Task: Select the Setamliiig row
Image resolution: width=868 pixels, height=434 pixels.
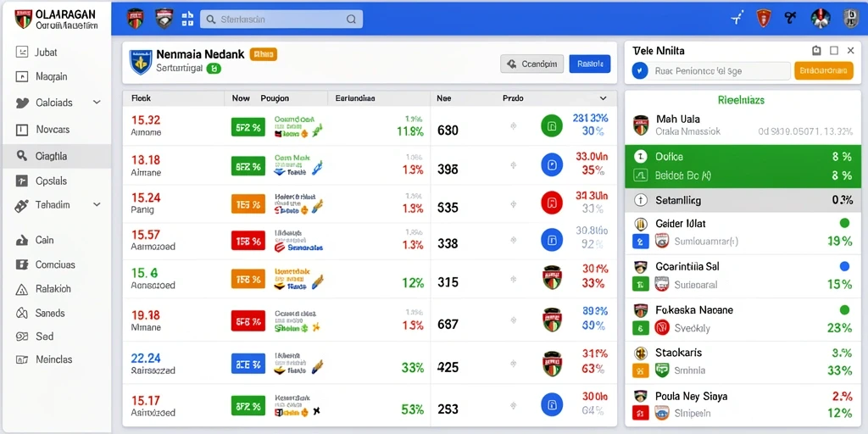Action: 743,200
